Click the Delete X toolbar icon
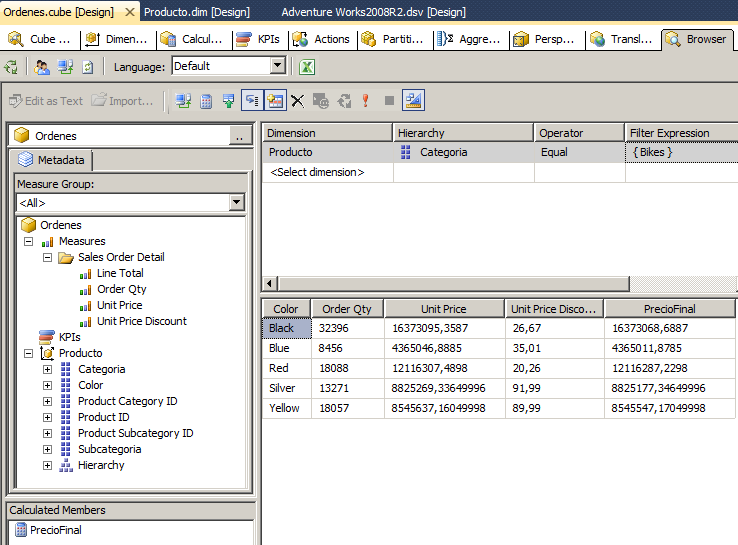 (297, 101)
